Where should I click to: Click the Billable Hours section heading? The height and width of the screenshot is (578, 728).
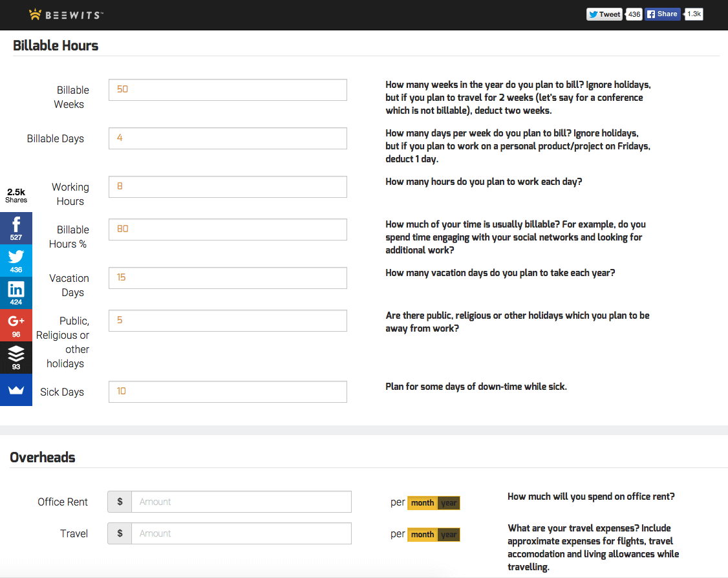click(56, 45)
